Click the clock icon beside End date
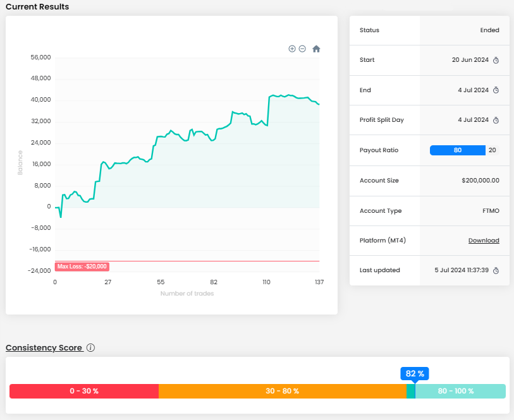The image size is (514, 420). (x=496, y=90)
